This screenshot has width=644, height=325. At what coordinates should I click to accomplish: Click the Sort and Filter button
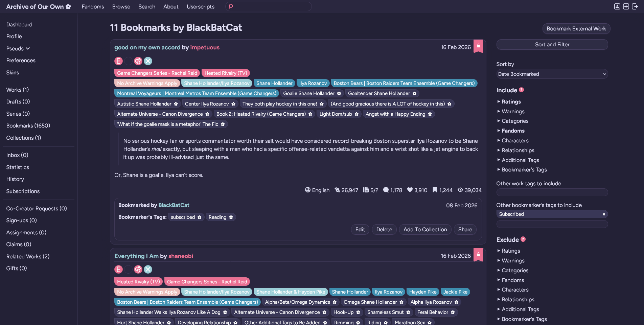click(552, 44)
